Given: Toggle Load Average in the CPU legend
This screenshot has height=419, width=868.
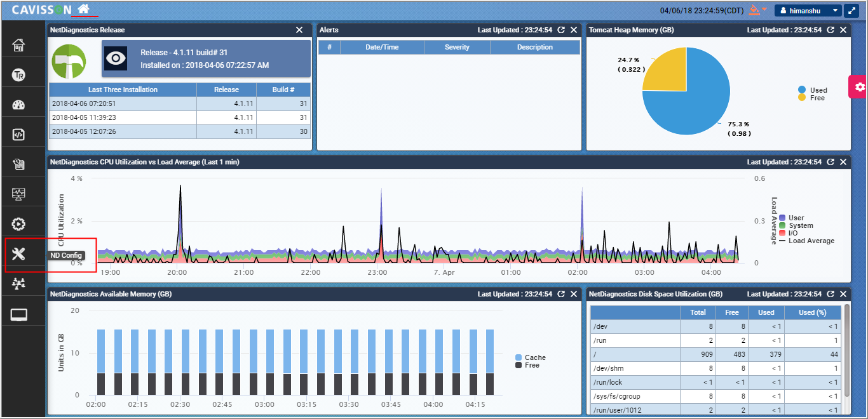Looking at the screenshot, I should click(x=806, y=241).
